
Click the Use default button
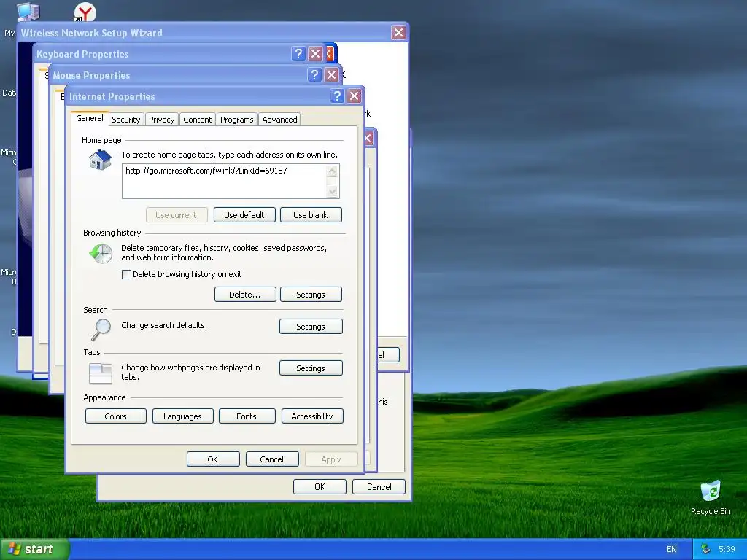244,215
